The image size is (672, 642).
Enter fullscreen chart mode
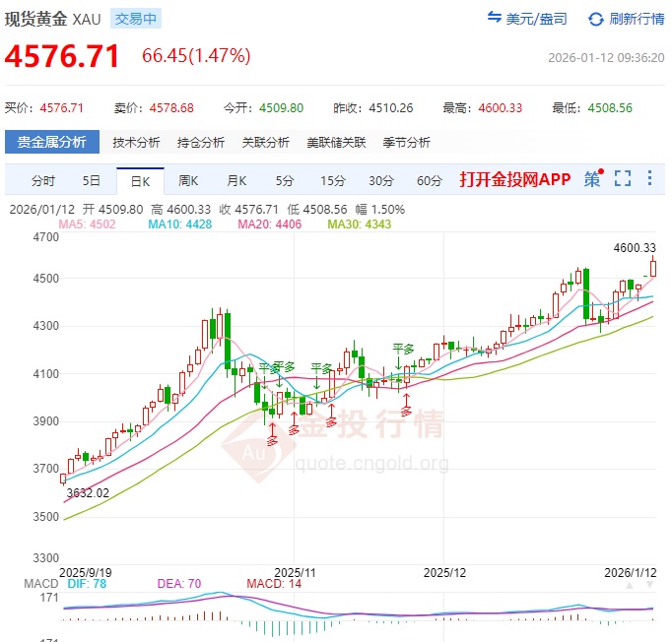(x=622, y=178)
